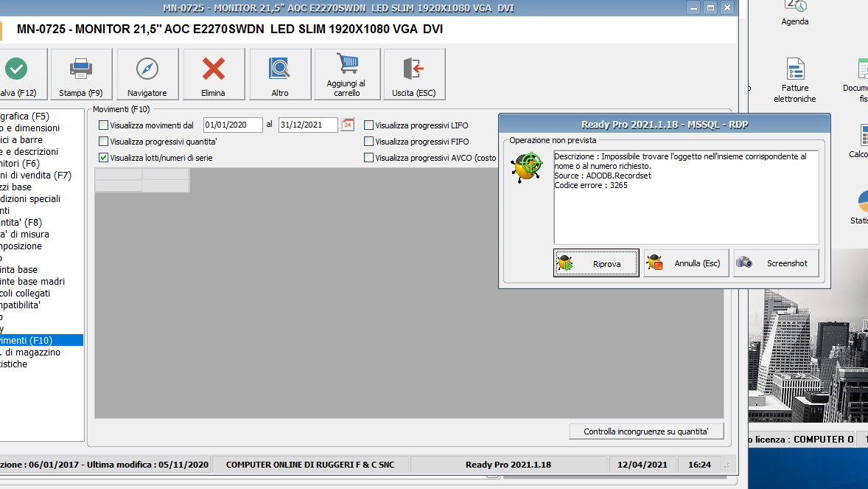Screen dimensions: 868x489
Task: Click the bug target error icon
Action: coord(526,167)
